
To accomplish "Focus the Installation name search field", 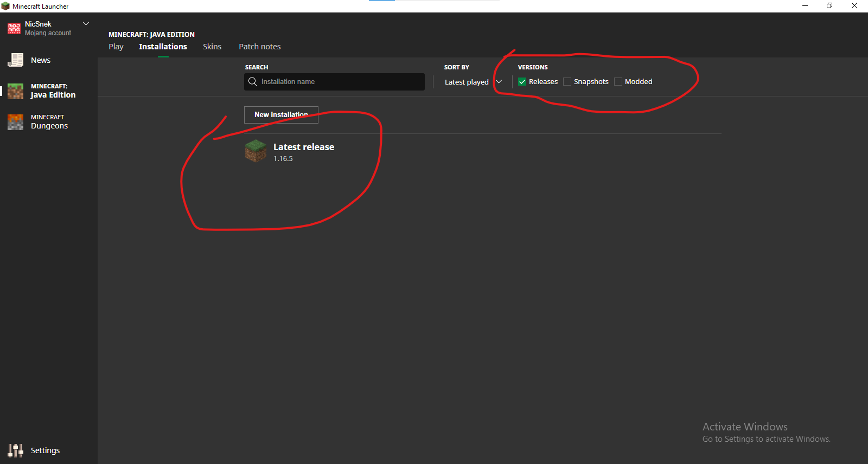I will tap(334, 82).
